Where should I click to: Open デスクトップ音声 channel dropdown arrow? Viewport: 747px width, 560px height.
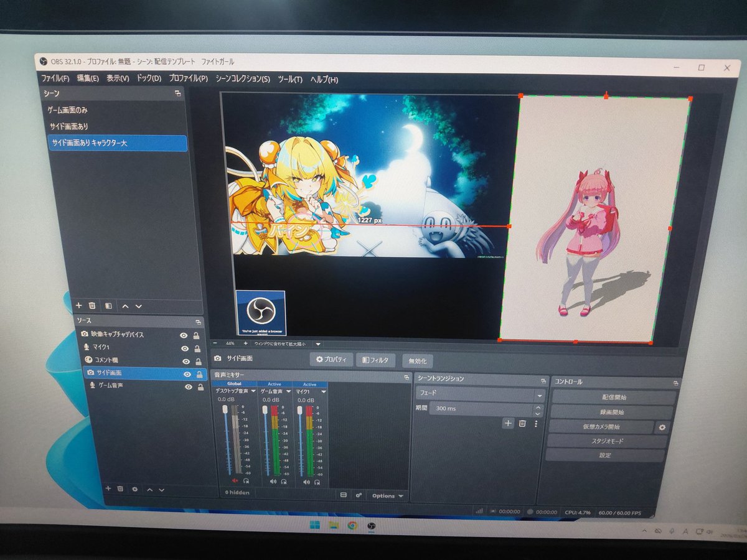point(253,391)
